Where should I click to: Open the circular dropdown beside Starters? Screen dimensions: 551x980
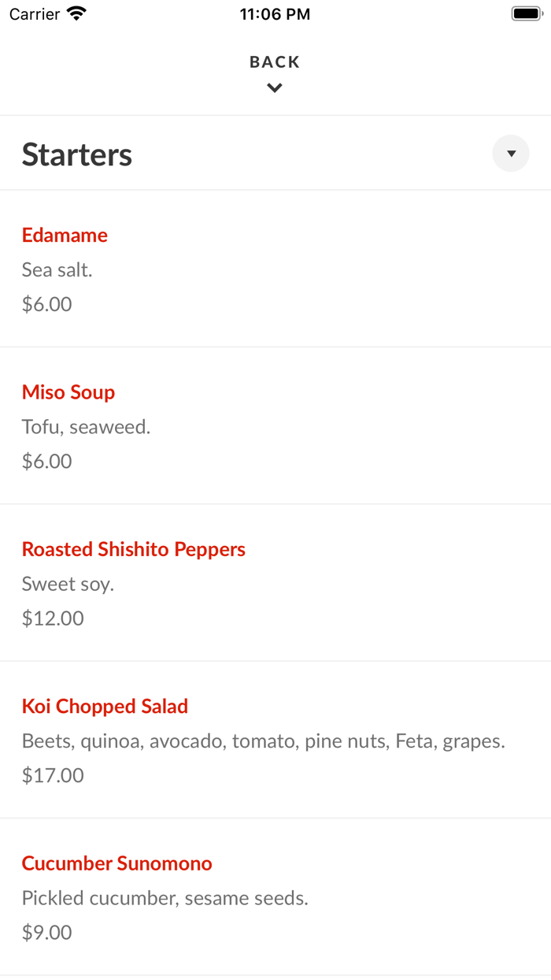point(511,153)
